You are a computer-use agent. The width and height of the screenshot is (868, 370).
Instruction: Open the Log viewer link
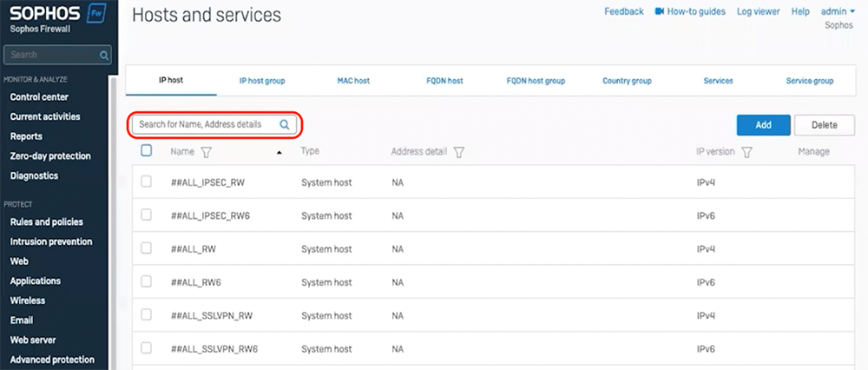pyautogui.click(x=758, y=11)
